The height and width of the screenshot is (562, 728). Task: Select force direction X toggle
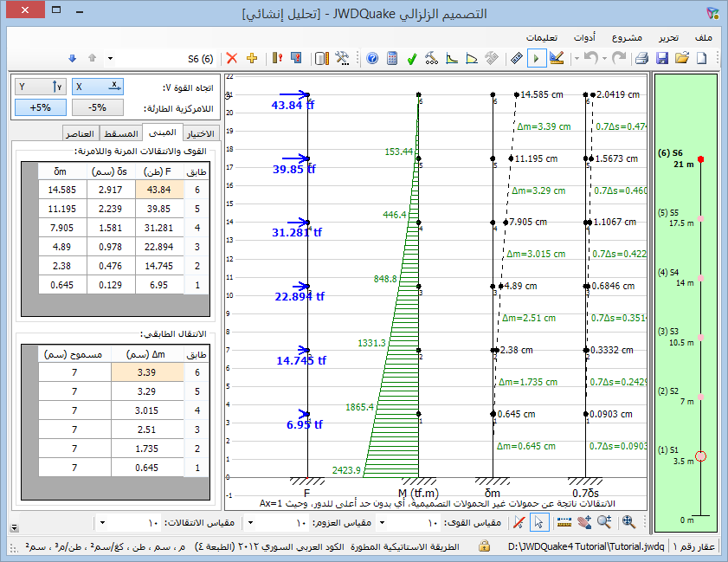coord(98,87)
